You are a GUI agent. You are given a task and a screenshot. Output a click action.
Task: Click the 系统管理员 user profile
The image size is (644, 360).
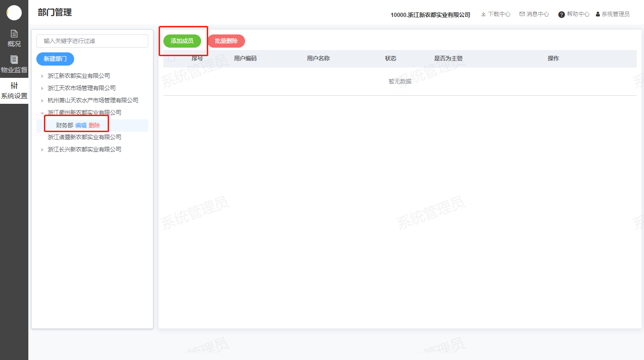point(613,14)
